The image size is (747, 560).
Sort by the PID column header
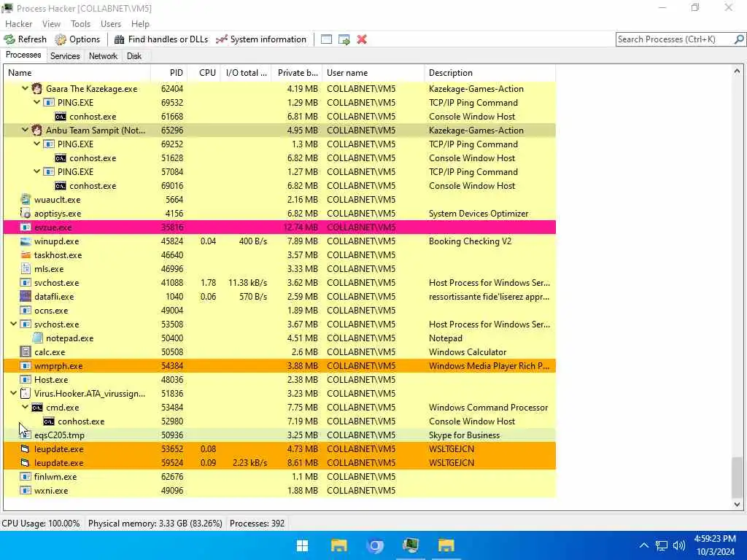[169, 73]
